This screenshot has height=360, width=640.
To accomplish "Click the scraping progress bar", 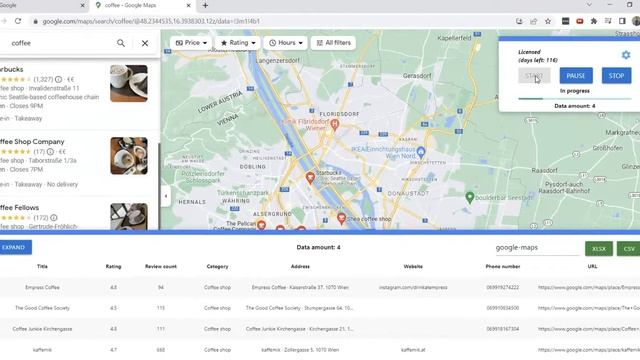I will tap(575, 98).
